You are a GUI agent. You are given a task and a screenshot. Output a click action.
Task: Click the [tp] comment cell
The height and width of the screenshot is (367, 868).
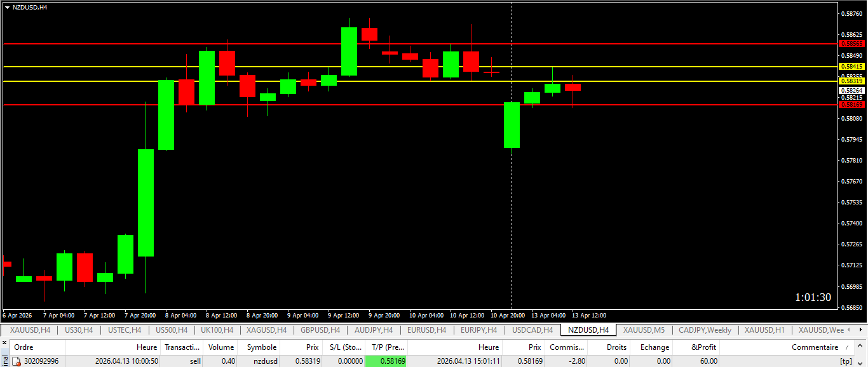click(846, 361)
